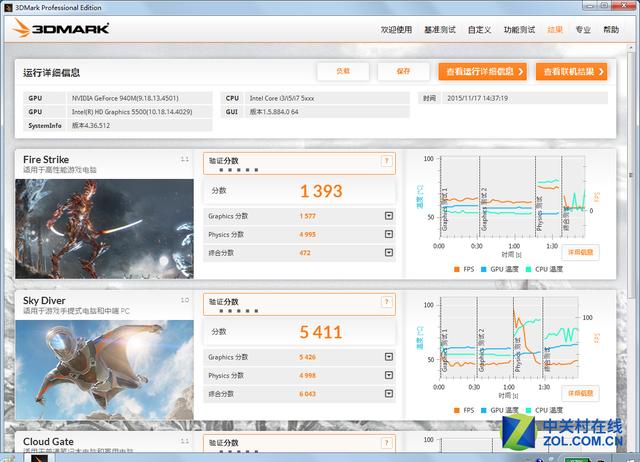Image resolution: width=640 pixels, height=462 pixels.
Task: Click the Intel Core i3/i5/i7 5xxx CPU entry
Action: (x=282, y=98)
